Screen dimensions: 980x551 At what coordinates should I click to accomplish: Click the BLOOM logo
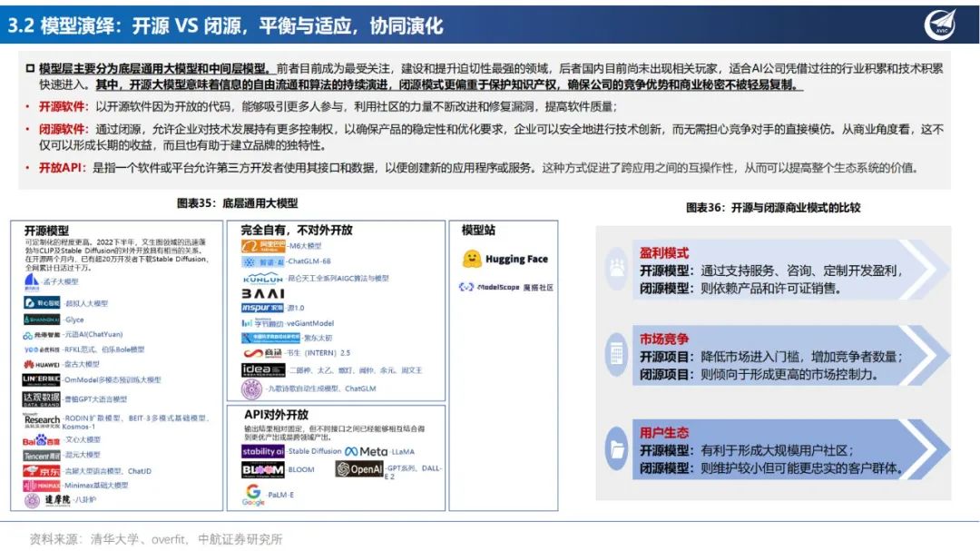pyautogui.click(x=263, y=469)
